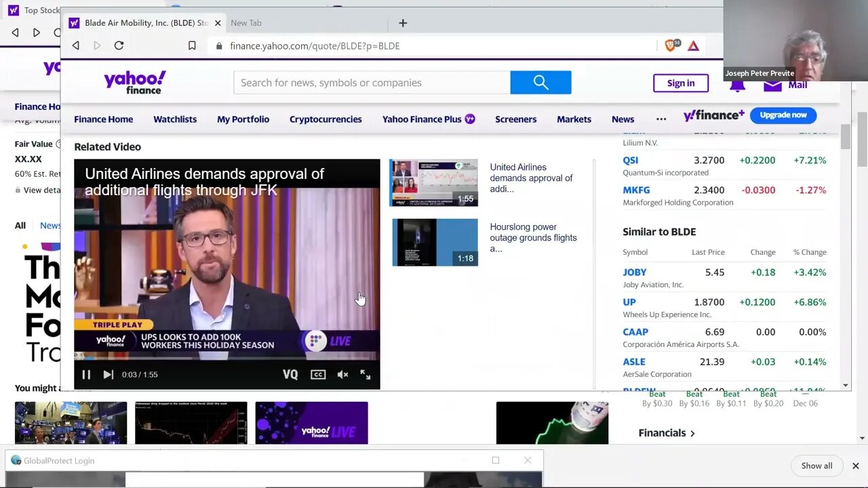Open the MKFG Markforged symbol link
The height and width of the screenshot is (488, 868).
pos(636,190)
